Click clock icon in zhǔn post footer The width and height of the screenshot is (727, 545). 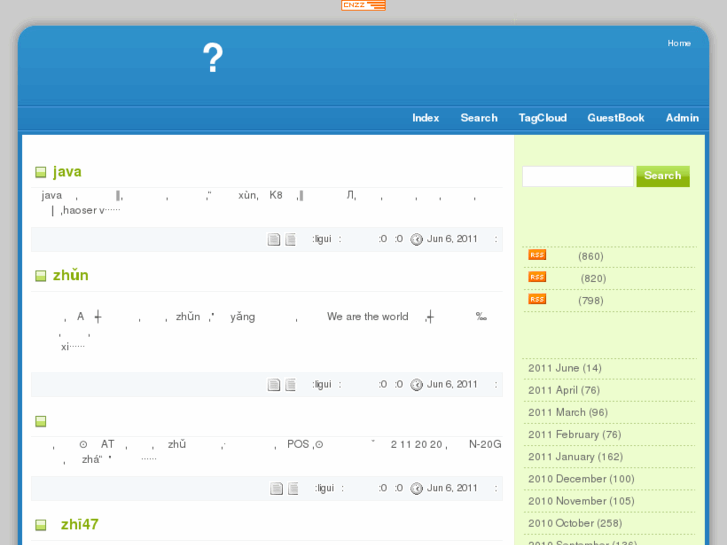coord(416,385)
